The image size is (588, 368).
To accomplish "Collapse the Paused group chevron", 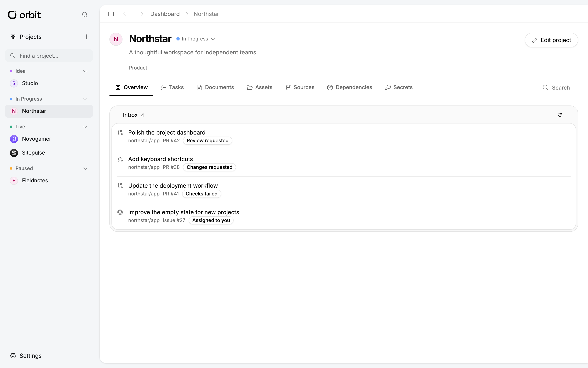I will click(85, 168).
